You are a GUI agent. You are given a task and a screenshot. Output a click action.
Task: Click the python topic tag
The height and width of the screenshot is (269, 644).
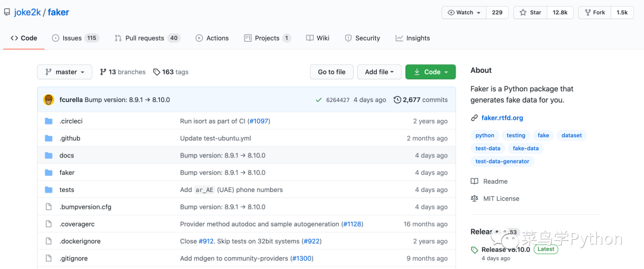(x=485, y=135)
